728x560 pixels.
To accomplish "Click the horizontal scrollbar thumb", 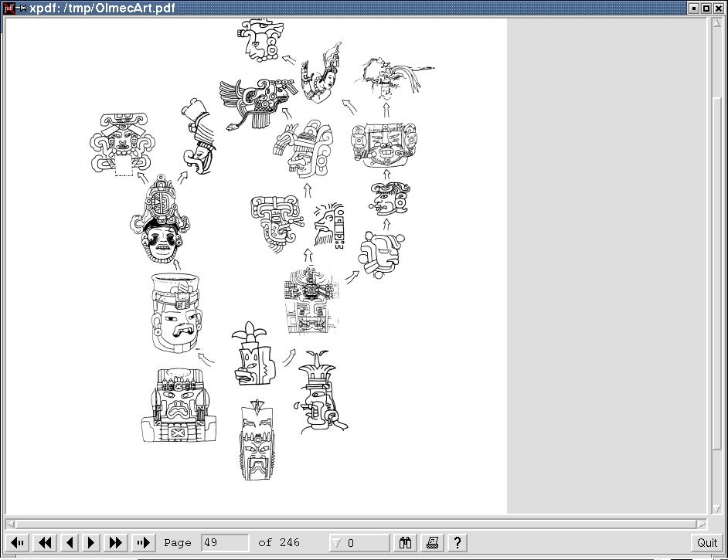I will pyautogui.click(x=355, y=524).
